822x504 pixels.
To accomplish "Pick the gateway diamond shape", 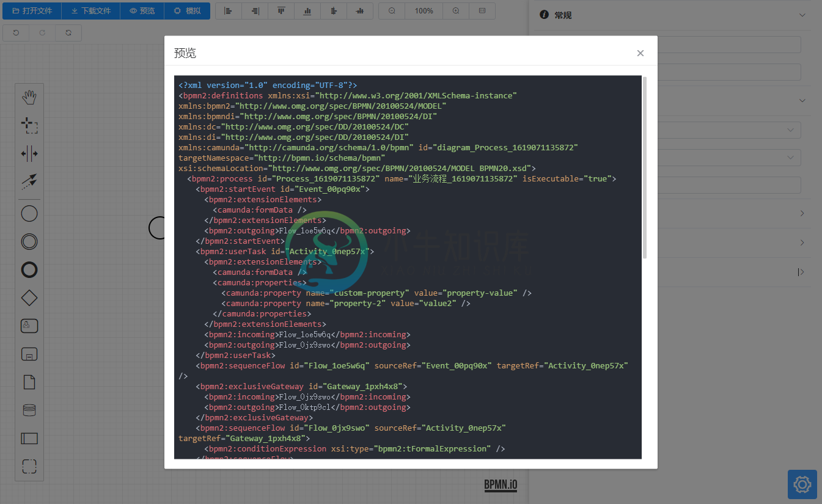I will pyautogui.click(x=29, y=298).
